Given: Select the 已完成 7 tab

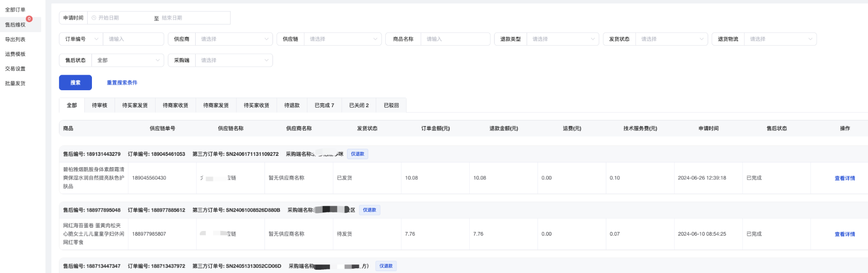Looking at the screenshot, I should (x=324, y=105).
